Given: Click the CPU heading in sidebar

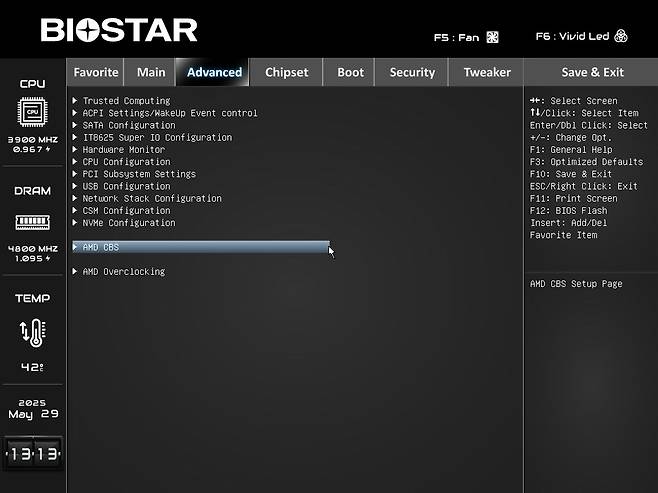Looking at the screenshot, I should (x=32, y=84).
